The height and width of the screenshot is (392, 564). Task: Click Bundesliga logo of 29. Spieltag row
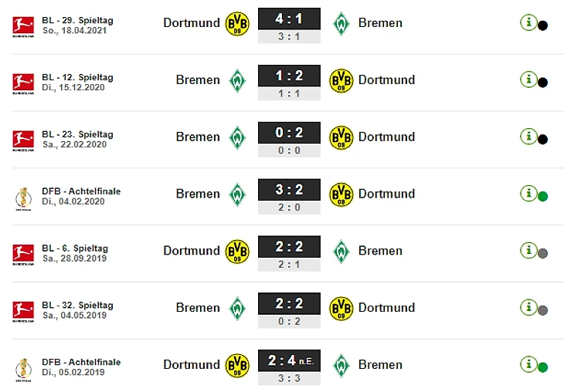click(23, 26)
